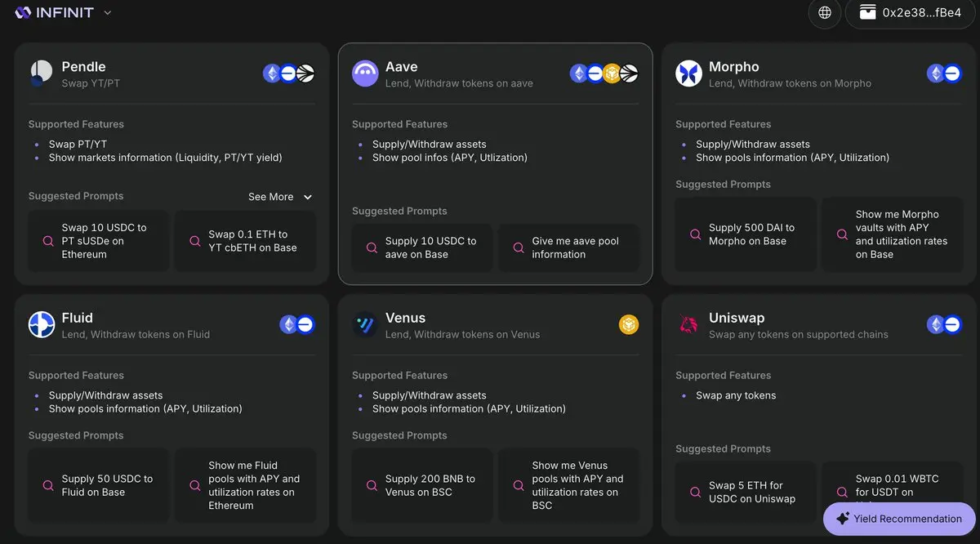Click the Fluid protocol logo

[42, 324]
